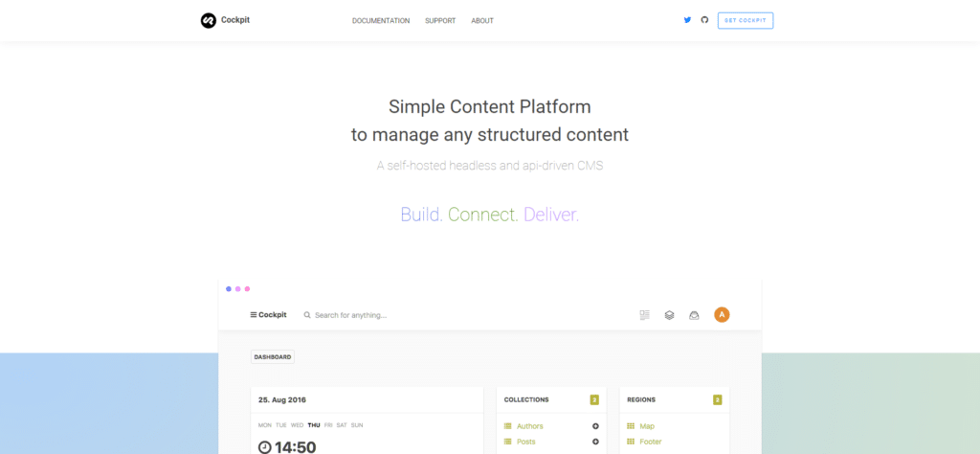Click the collections list icon in dashboard header

click(644, 314)
